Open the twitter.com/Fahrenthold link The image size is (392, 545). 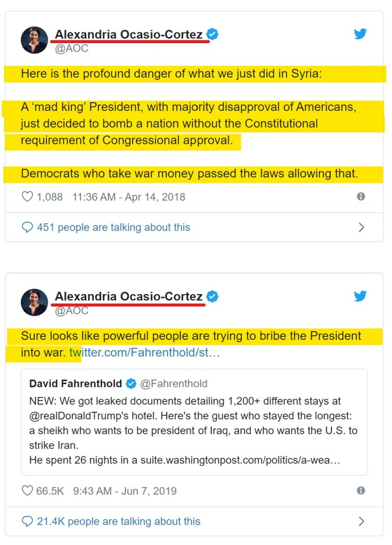point(144,353)
